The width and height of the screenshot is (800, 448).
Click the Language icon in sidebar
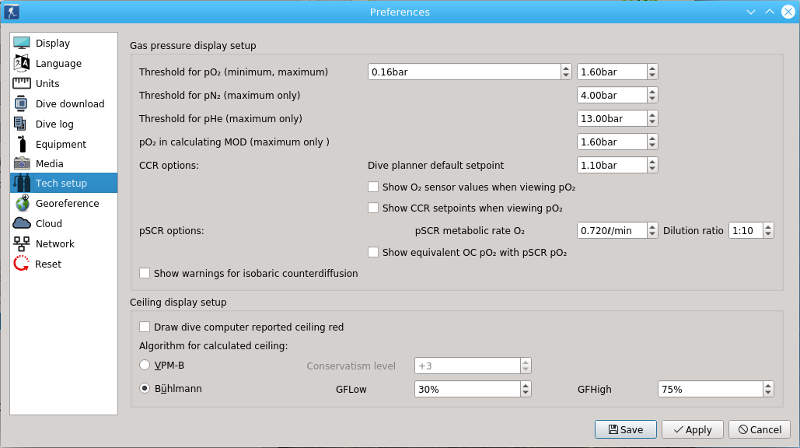tap(22, 63)
